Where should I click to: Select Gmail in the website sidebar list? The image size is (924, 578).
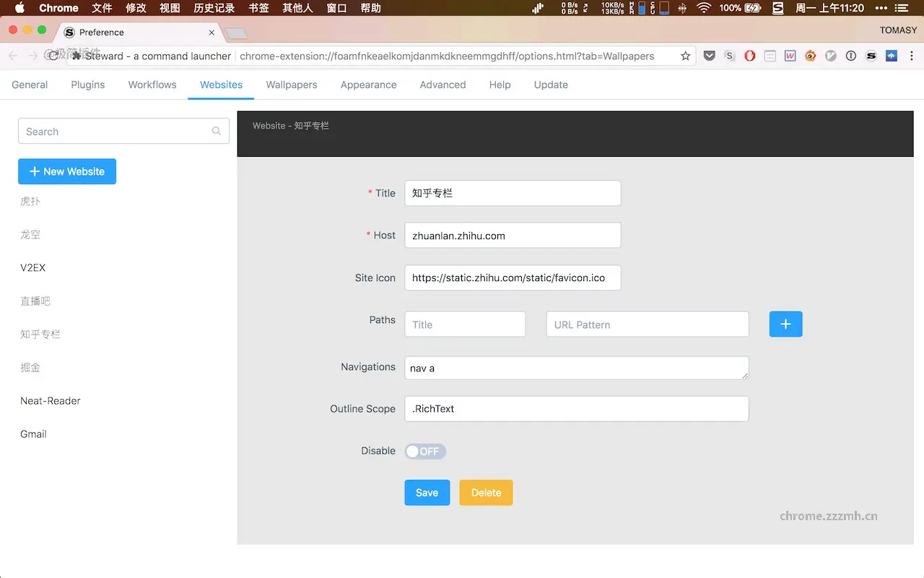pos(33,433)
